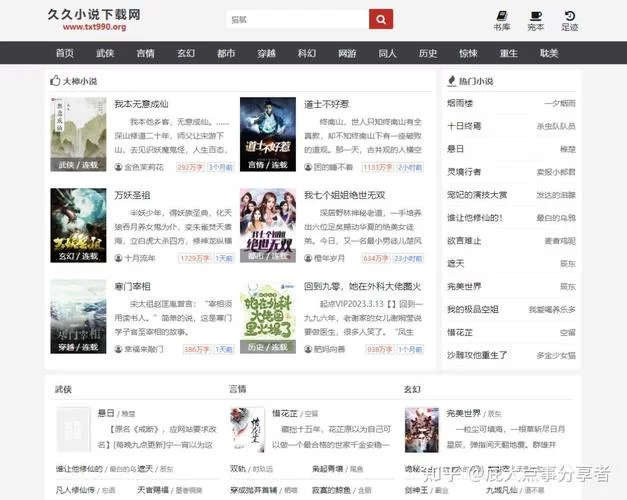This screenshot has width=627, height=500.
Task: Open 惜花芷 cover in 言情 section
Action: click(x=247, y=430)
